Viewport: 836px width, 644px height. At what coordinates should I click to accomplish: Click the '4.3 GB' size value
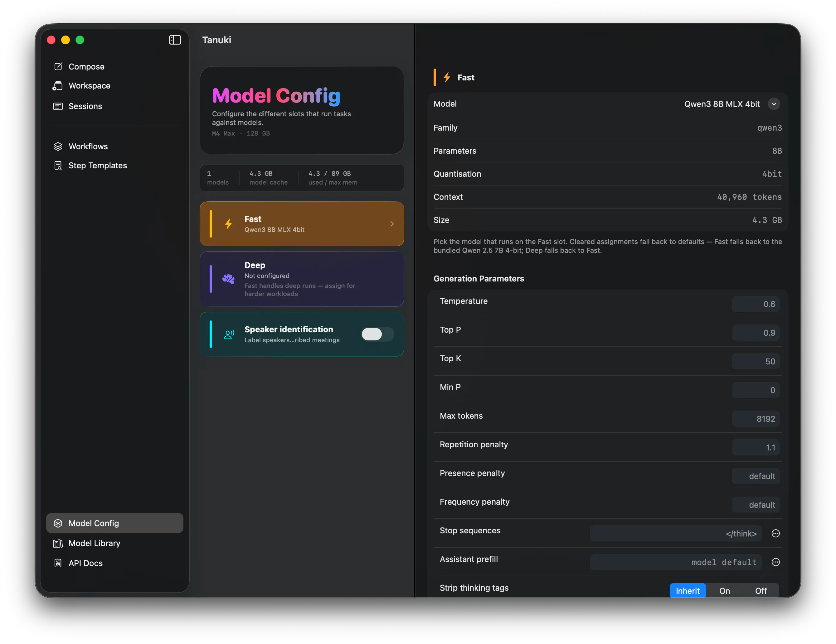tap(767, 220)
